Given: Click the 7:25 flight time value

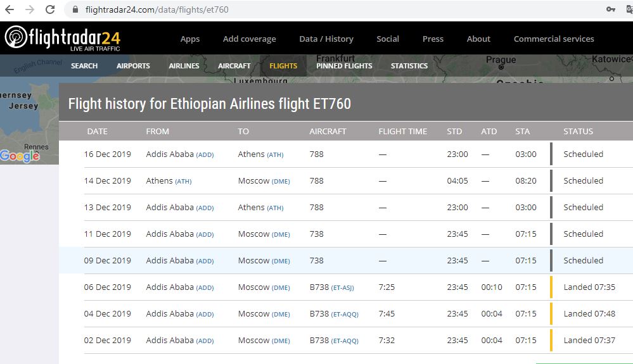Looking at the screenshot, I should pyautogui.click(x=387, y=287).
